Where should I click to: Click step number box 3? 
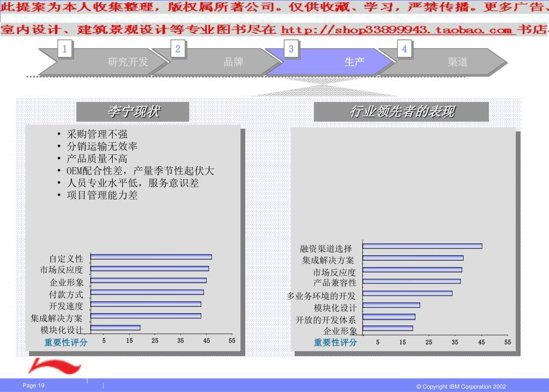(x=291, y=49)
